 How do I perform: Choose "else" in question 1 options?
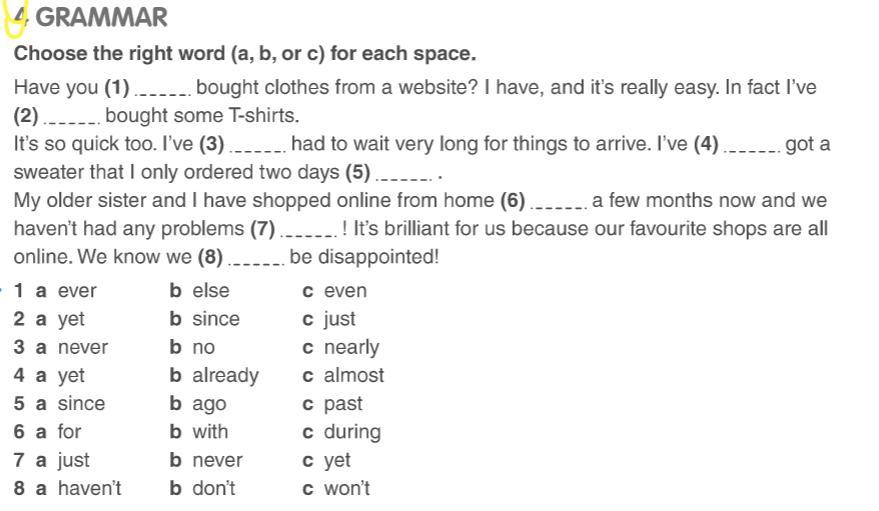(210, 291)
